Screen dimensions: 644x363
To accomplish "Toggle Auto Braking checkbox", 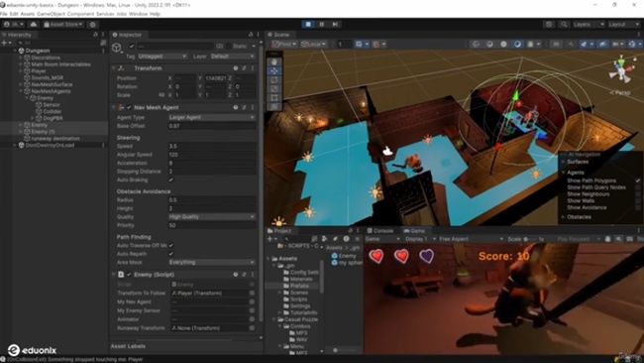I will click(171, 180).
